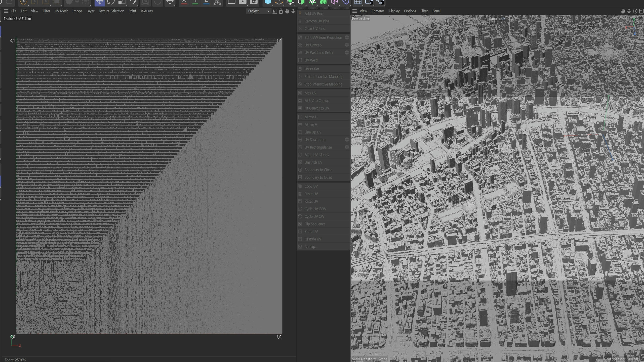Click Fit UV to Canvas
This screenshot has width=644, height=362.
pos(324,101)
